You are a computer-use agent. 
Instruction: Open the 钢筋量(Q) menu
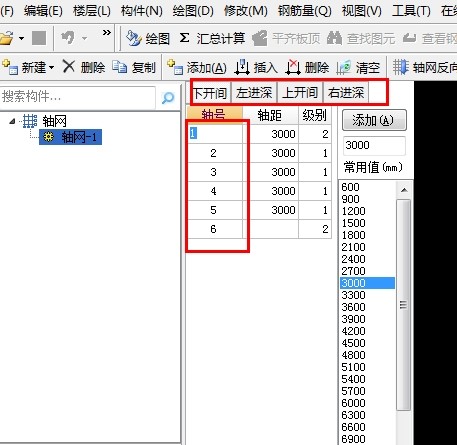pos(305,11)
